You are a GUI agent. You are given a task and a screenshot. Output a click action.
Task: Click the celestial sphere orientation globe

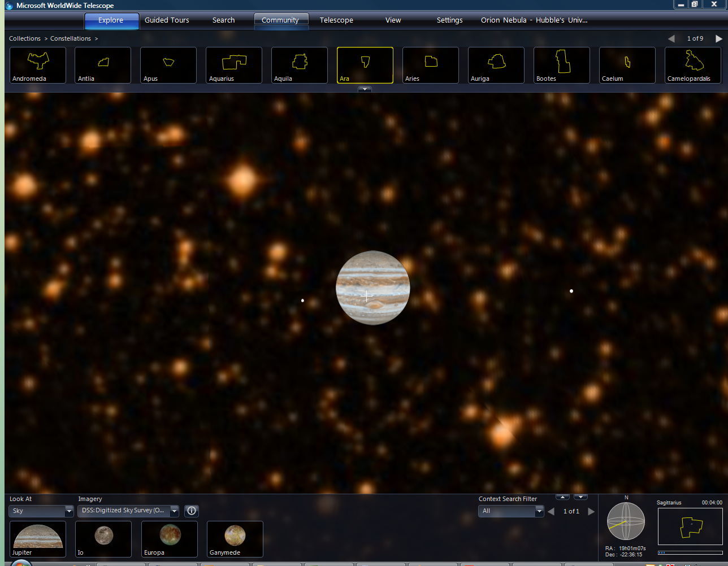pos(626,521)
